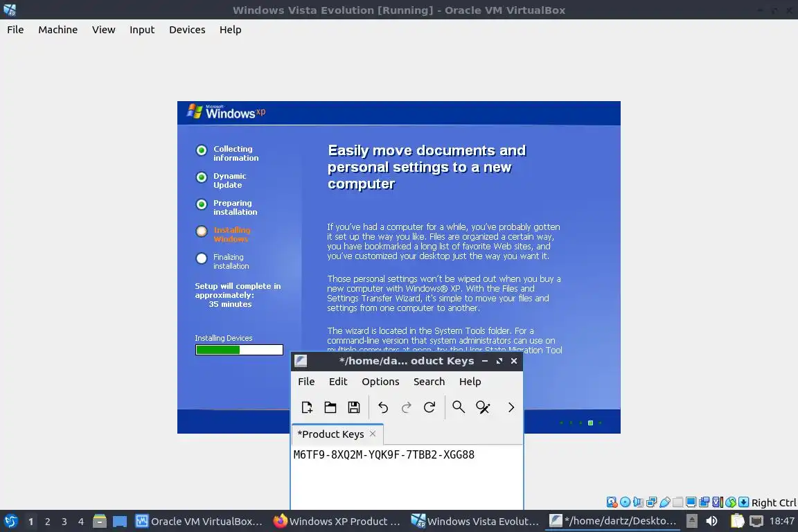
Task: Open the file manager from taskbar
Action: tap(100, 521)
